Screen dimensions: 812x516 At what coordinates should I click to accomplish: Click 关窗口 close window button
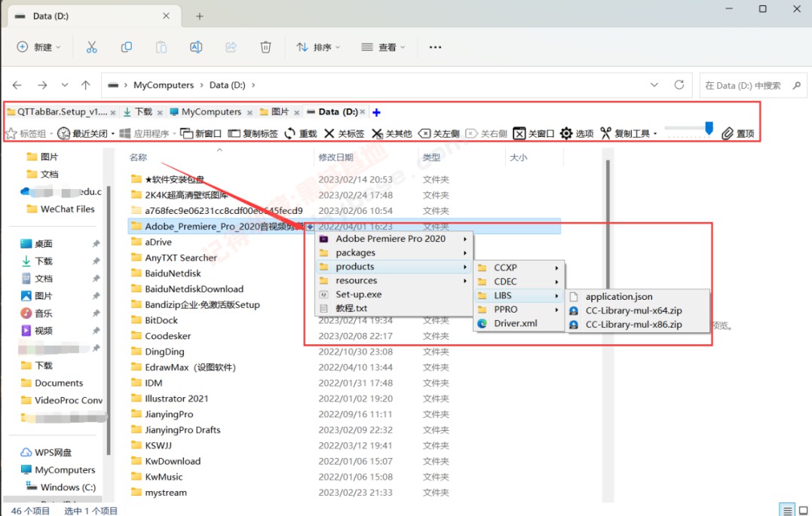click(x=534, y=133)
